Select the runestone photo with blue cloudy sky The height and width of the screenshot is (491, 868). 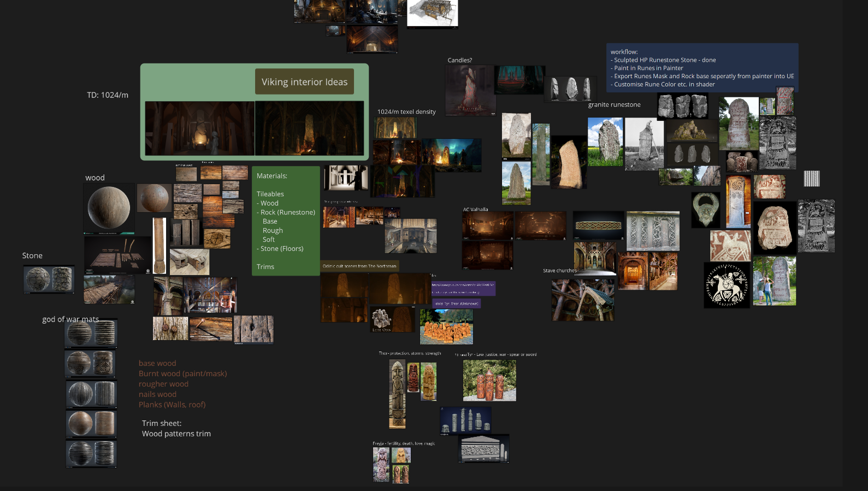click(x=605, y=142)
